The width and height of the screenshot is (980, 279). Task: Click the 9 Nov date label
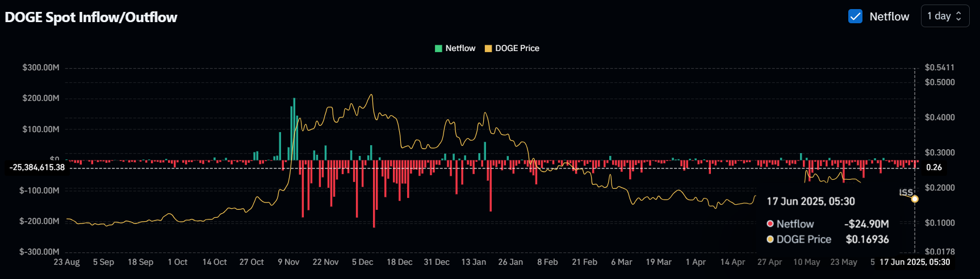(x=288, y=262)
